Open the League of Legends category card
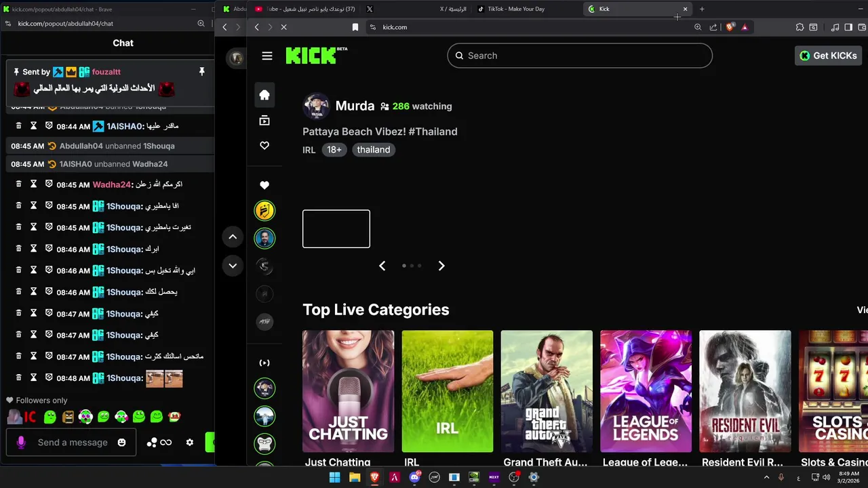Image resolution: width=868 pixels, height=488 pixels. [646, 392]
